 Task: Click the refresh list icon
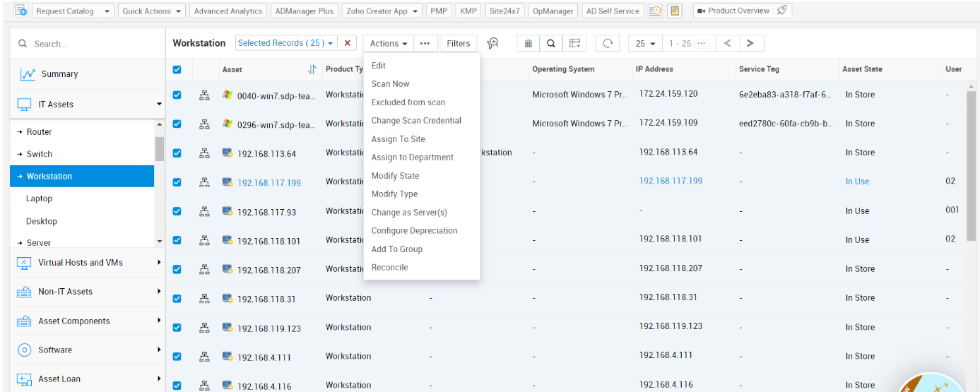(607, 44)
